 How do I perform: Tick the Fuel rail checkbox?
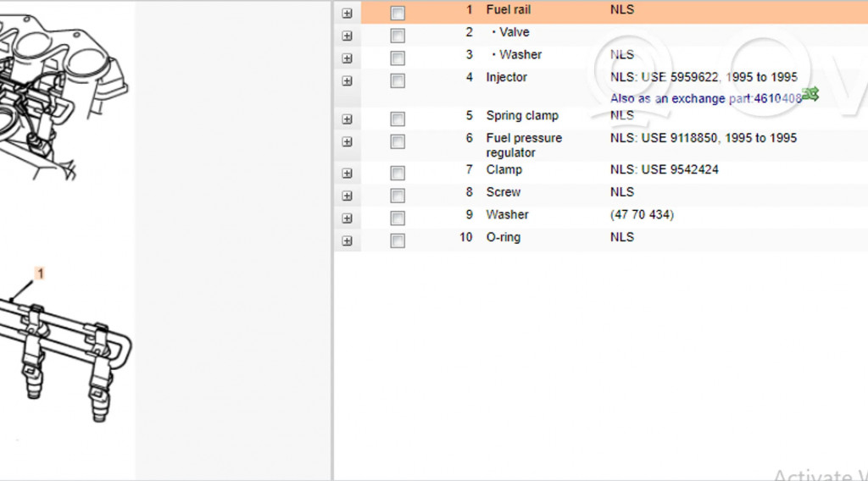tap(398, 14)
